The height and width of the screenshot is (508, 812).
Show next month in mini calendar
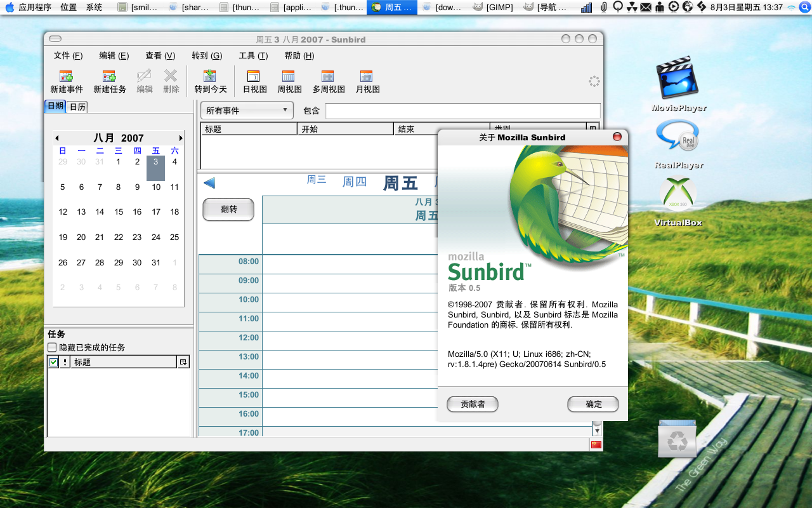point(181,138)
